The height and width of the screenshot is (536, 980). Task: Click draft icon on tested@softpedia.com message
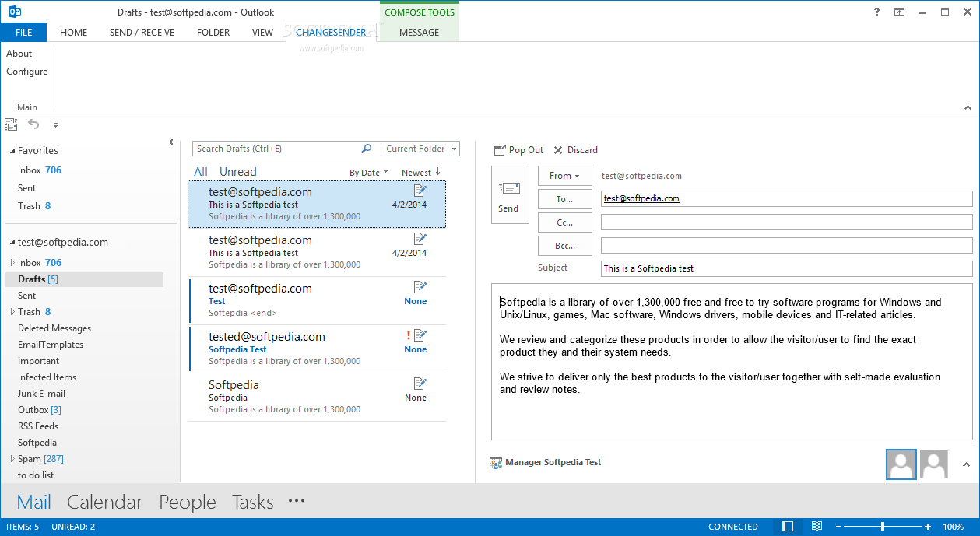420,335
